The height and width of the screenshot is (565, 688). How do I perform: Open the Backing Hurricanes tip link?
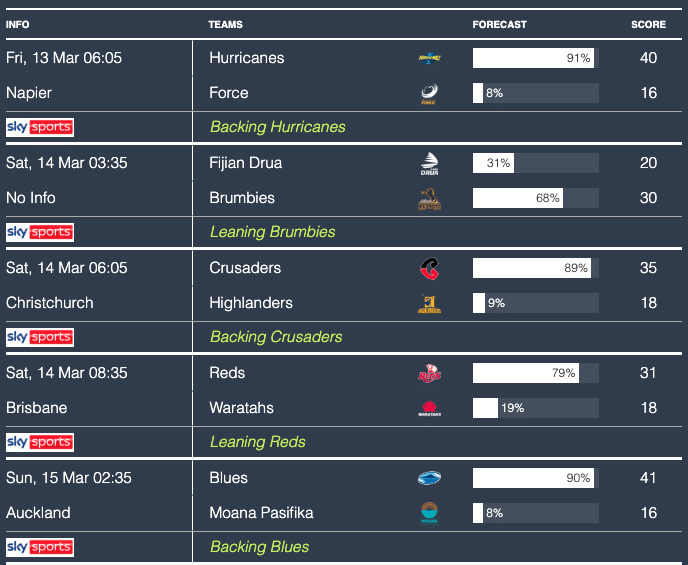[x=277, y=127]
